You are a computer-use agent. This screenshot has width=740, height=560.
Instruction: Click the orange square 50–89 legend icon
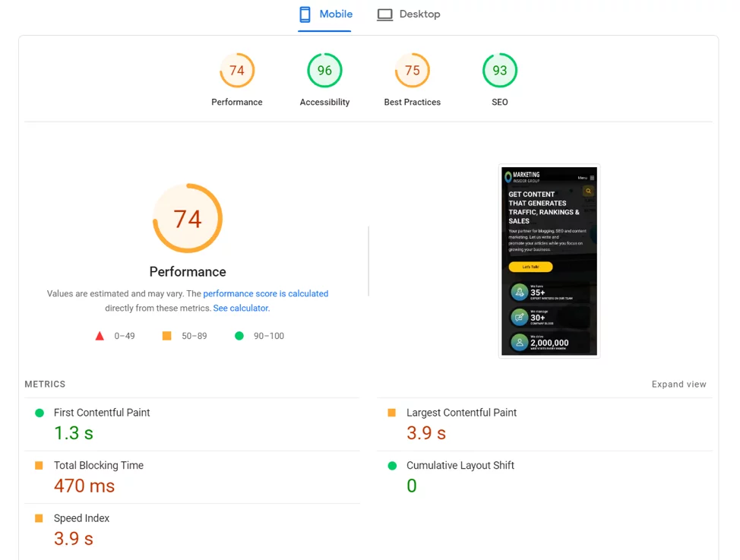tap(166, 336)
